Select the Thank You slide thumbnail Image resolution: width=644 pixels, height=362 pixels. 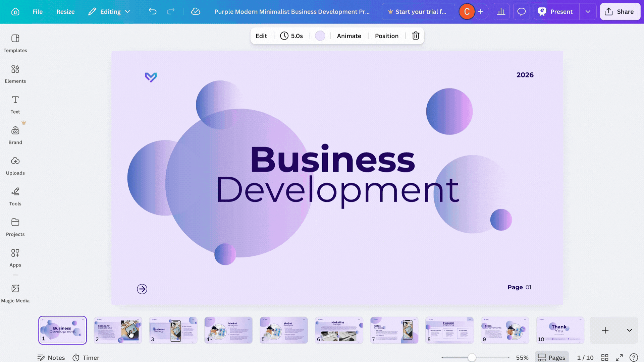560,330
